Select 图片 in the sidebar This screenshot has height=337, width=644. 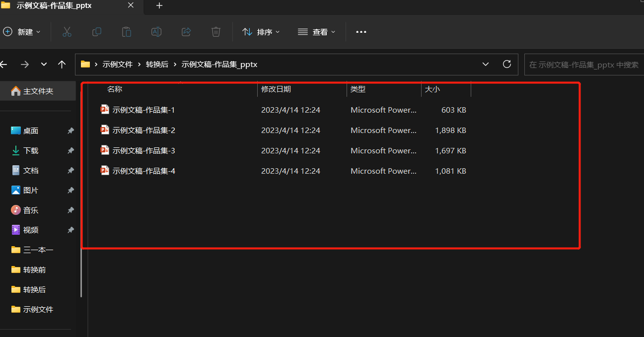tap(31, 190)
